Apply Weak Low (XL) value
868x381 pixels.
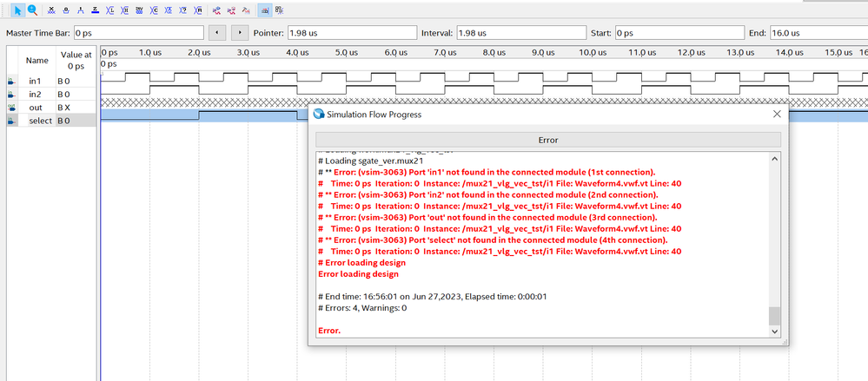pos(110,10)
